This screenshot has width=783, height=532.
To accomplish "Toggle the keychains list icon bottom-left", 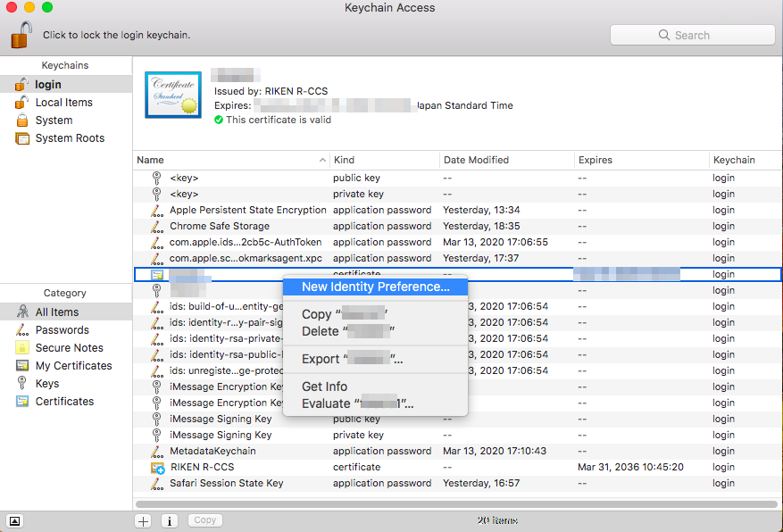I will (x=14, y=520).
